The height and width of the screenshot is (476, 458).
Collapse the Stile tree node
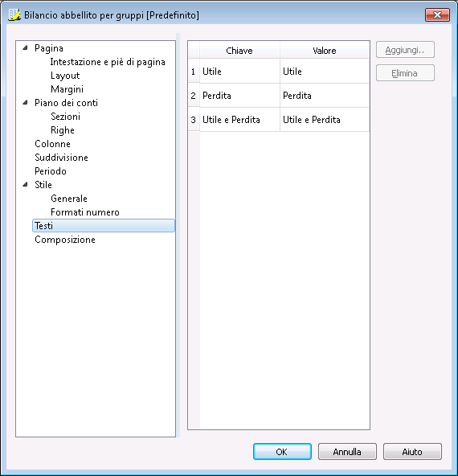[x=26, y=185]
